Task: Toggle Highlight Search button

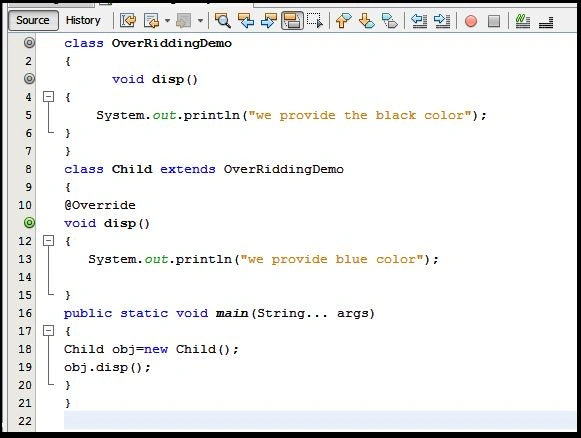Action: [292, 21]
